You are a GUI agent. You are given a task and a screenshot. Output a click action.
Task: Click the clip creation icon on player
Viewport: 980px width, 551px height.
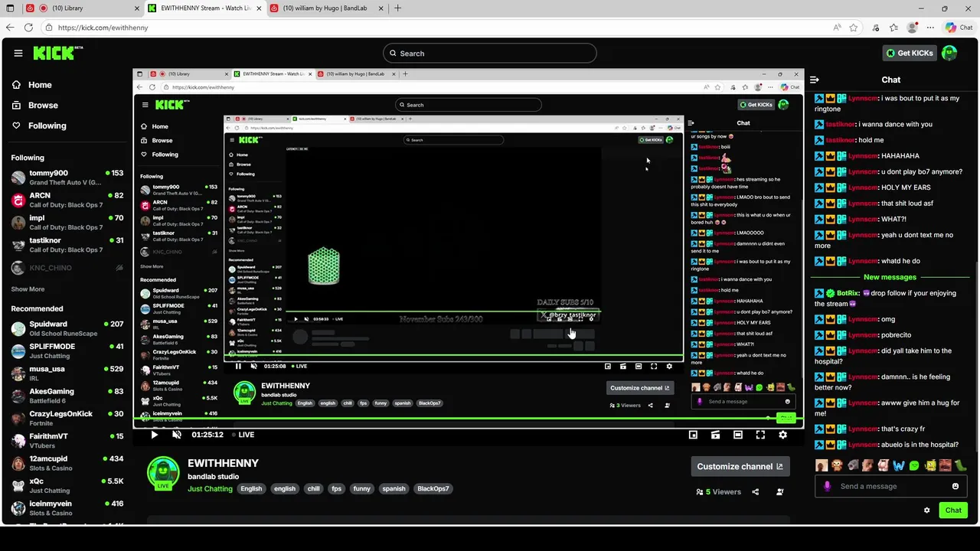click(715, 435)
